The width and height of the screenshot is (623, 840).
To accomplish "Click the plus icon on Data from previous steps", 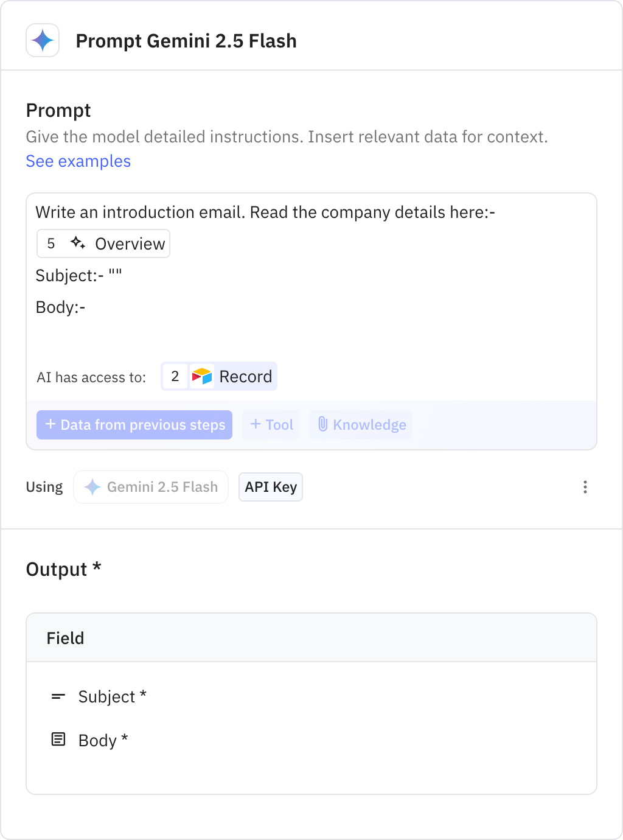I will tap(50, 424).
